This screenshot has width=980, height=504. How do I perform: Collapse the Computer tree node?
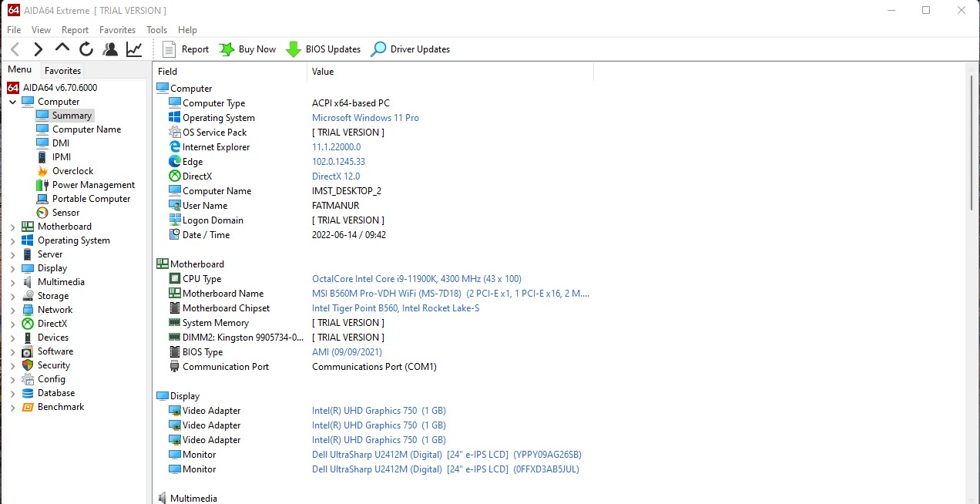(12, 102)
